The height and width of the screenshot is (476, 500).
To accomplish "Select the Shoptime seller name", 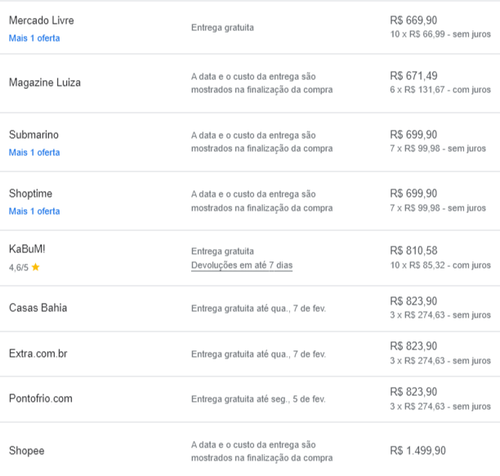I will tap(31, 193).
